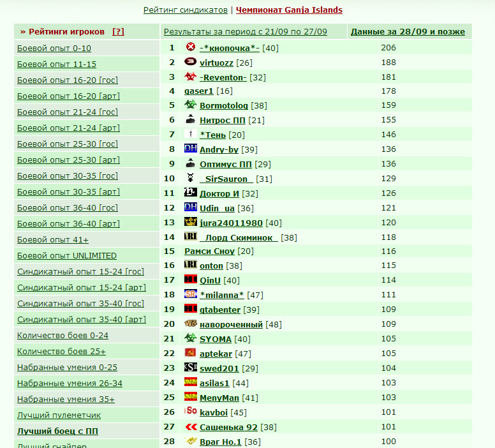Click the score 206 in first row

coord(388,48)
